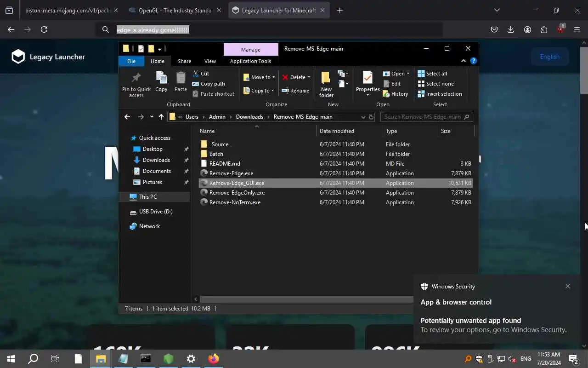This screenshot has height=368, width=588.
Task: Switch to the View ribbon tab
Action: tap(210, 61)
